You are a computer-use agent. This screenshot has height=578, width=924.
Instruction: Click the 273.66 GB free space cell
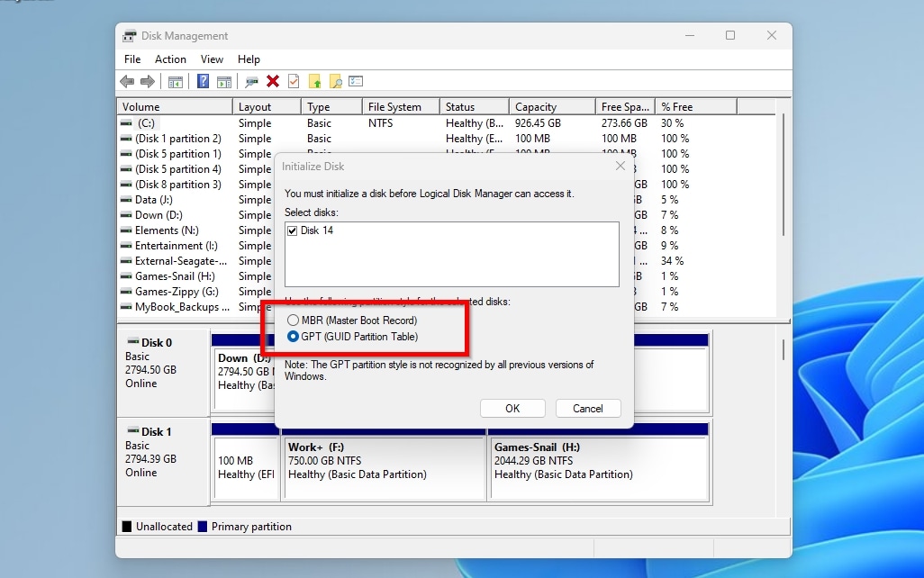click(624, 123)
